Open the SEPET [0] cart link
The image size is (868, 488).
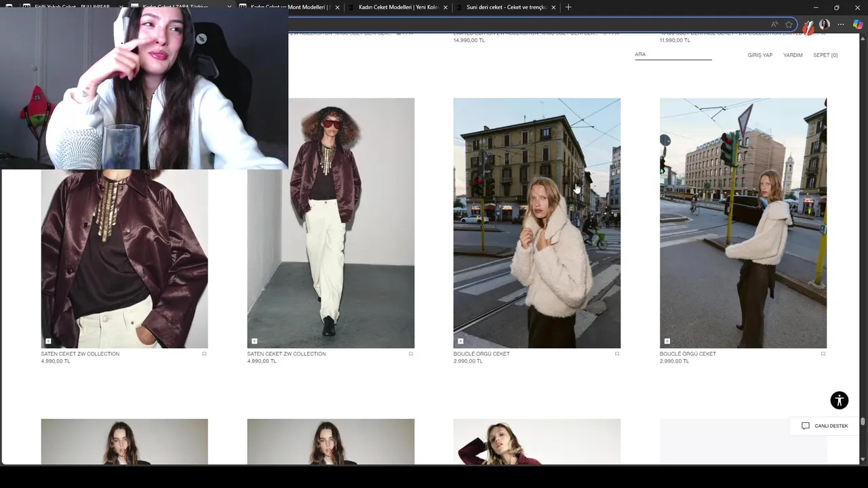click(825, 55)
